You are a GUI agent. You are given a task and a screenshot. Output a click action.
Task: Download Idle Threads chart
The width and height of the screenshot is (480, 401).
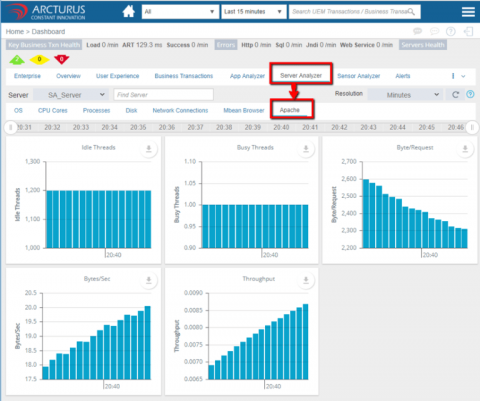(x=149, y=149)
